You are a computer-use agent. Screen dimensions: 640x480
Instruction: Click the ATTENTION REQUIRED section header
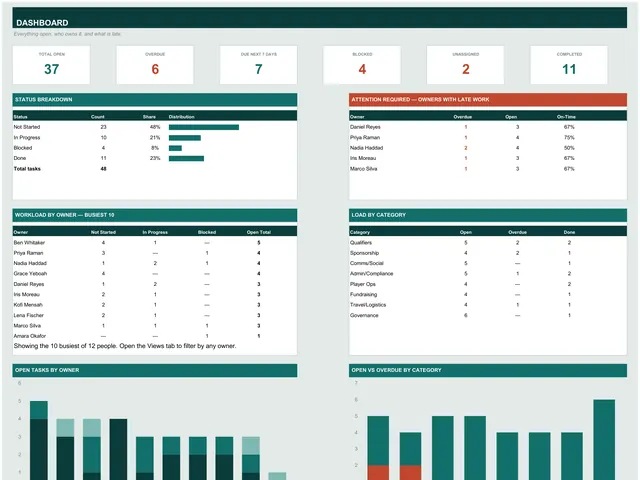pos(488,100)
